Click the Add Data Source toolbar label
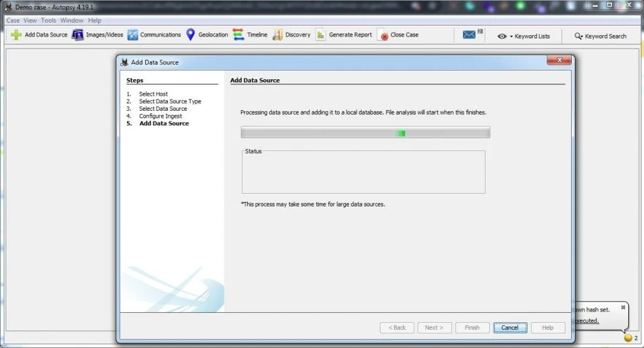This screenshot has height=348, width=644. (46, 35)
